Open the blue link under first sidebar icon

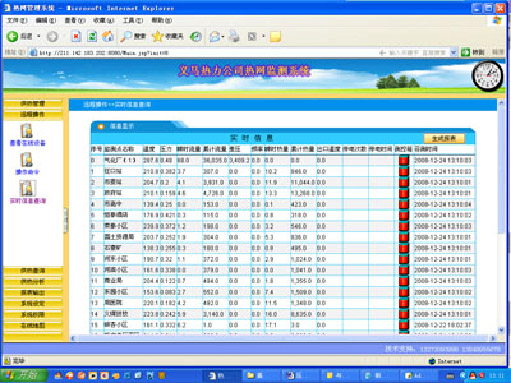[x=28, y=143]
